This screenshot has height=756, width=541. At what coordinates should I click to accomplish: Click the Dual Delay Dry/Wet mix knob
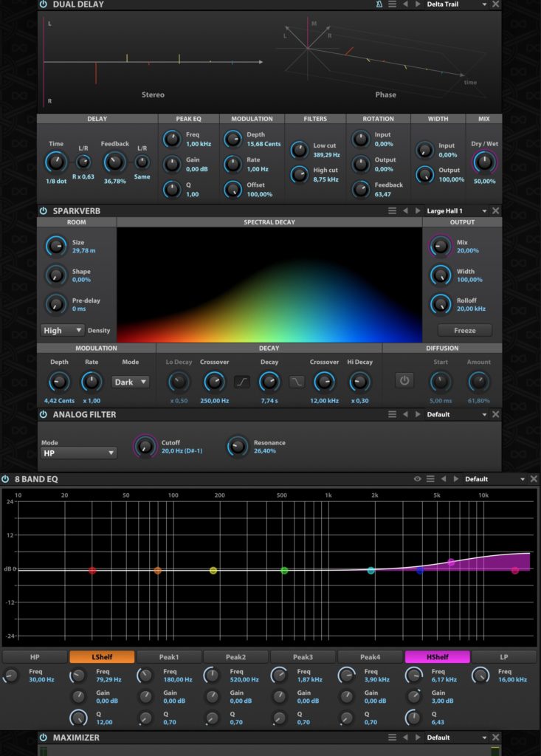484,162
